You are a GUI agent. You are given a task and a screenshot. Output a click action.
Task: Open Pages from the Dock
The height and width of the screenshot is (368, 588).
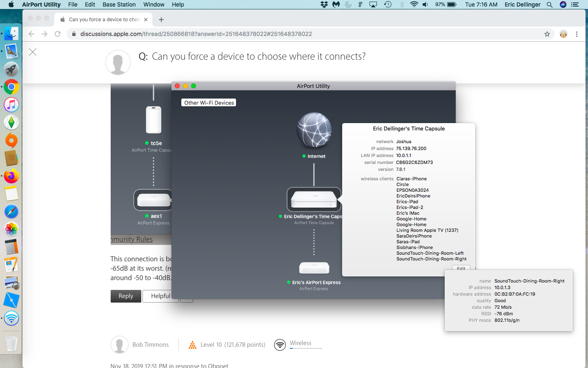click(x=11, y=265)
